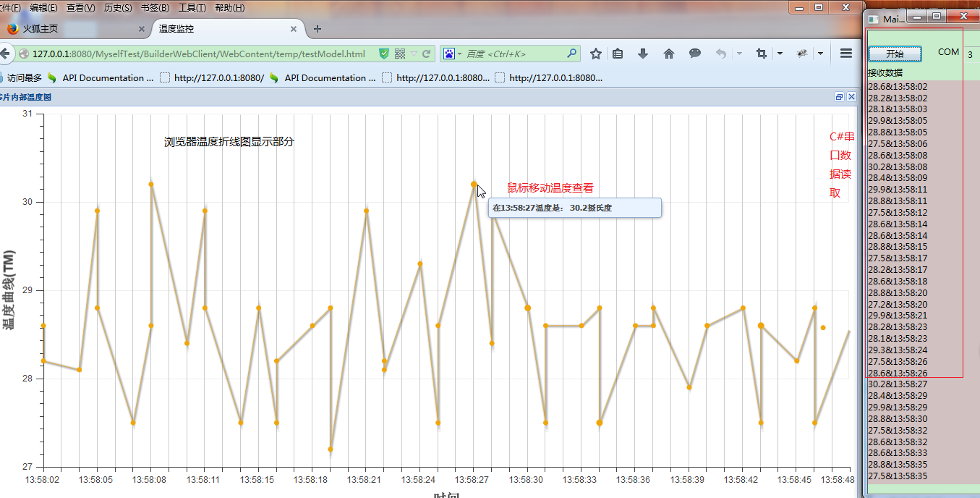Click the 鼠标移动温度查看 red annotation text
The image size is (980, 498).
(x=550, y=188)
